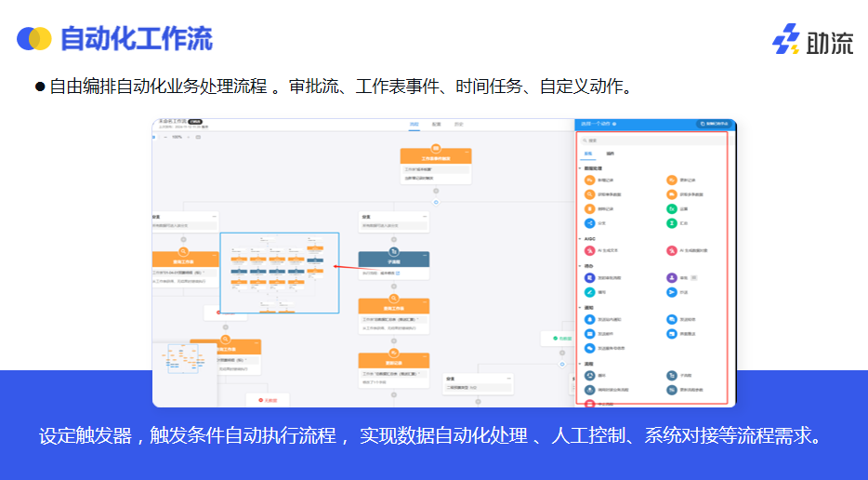Click the blue button in action panel header

[713, 124]
